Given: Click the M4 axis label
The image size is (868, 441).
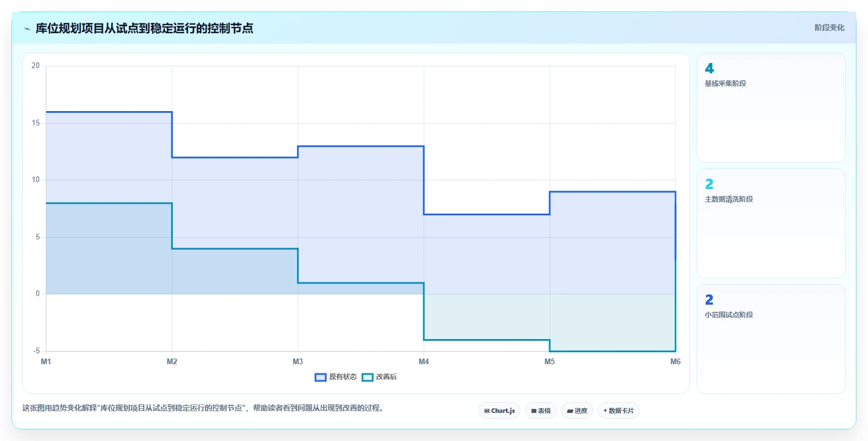Looking at the screenshot, I should 424,361.
